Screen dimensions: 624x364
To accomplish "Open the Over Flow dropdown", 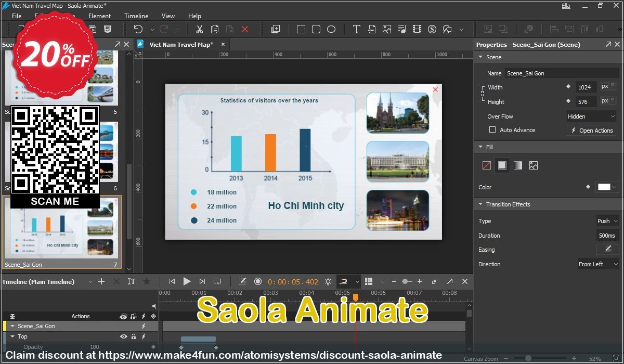I will (591, 116).
